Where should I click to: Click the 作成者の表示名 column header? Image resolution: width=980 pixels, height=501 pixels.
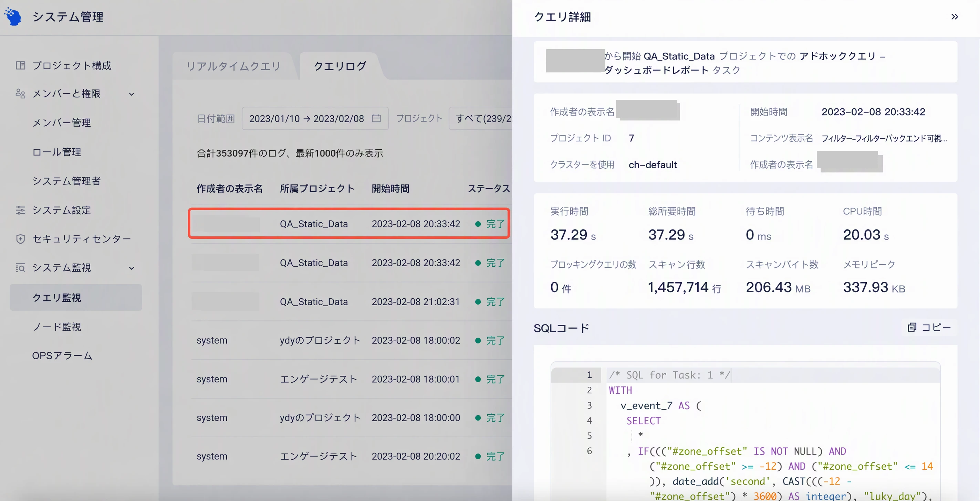229,189
